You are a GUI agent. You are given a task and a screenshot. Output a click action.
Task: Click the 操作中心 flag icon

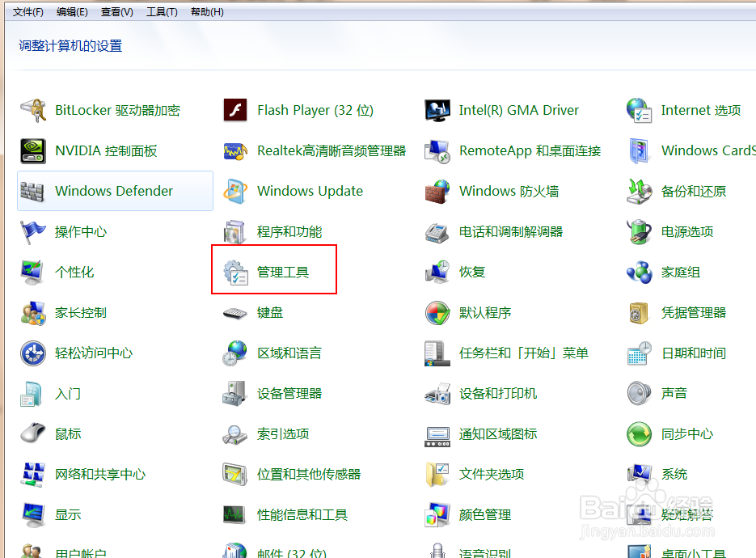tap(33, 232)
